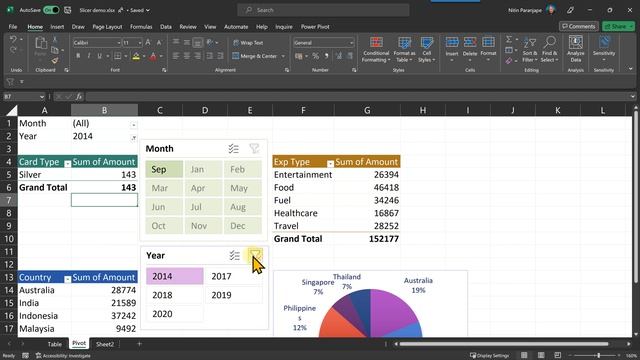This screenshot has width=640, height=360.
Task: Click the AutoSum sigma icon
Action: 509,39
